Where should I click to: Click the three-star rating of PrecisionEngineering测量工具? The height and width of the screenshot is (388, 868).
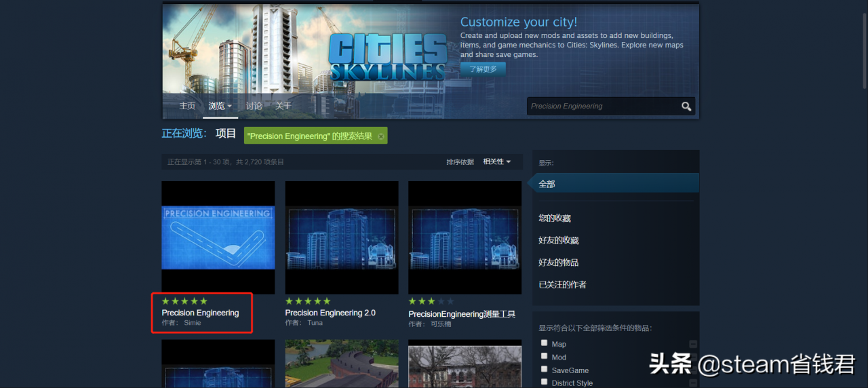431,301
